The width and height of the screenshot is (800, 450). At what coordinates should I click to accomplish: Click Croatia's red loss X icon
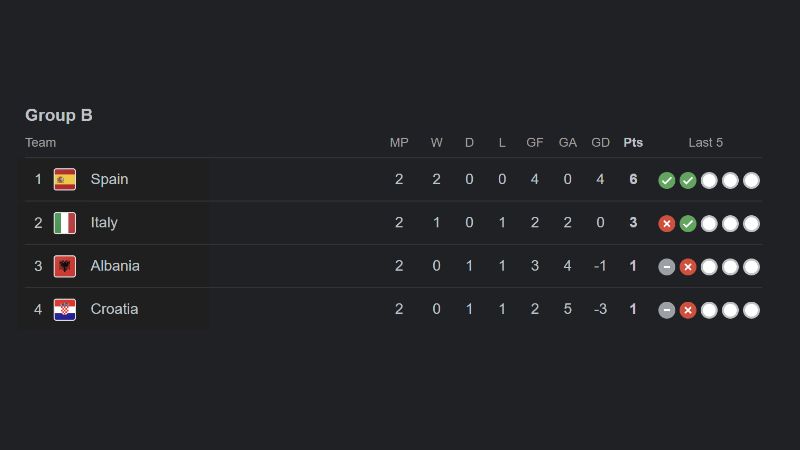pos(688,310)
